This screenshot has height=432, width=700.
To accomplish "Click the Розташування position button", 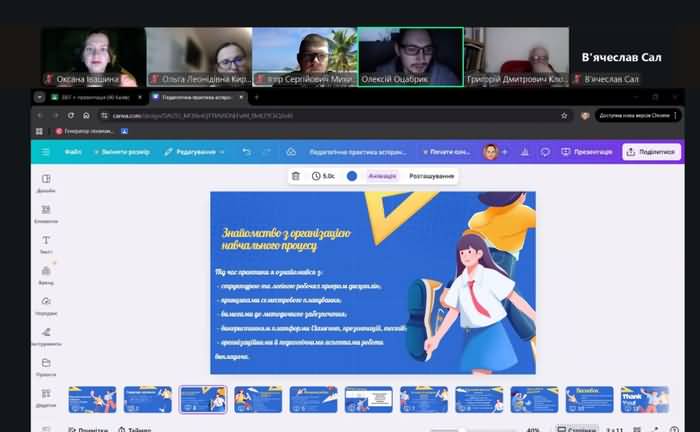I will (x=431, y=176).
